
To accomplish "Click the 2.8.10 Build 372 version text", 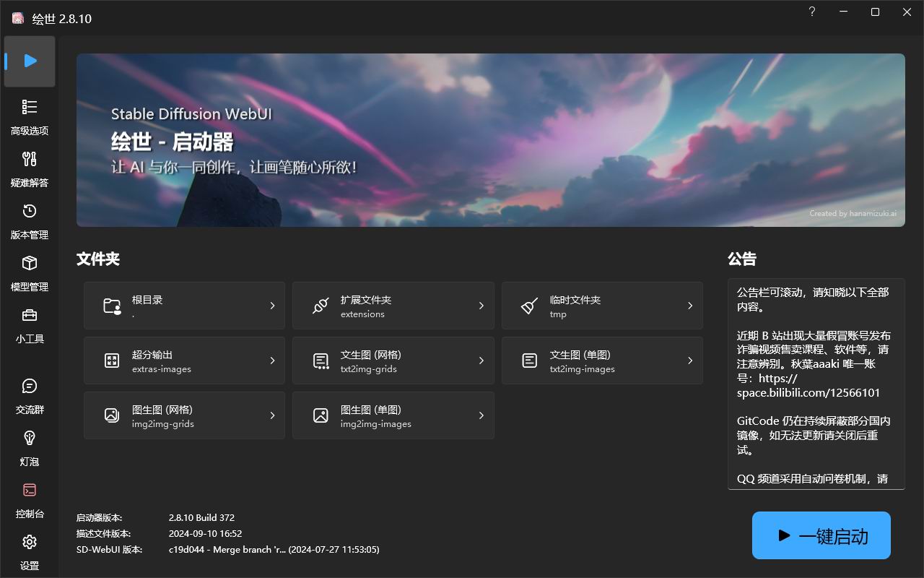I will pos(201,518).
